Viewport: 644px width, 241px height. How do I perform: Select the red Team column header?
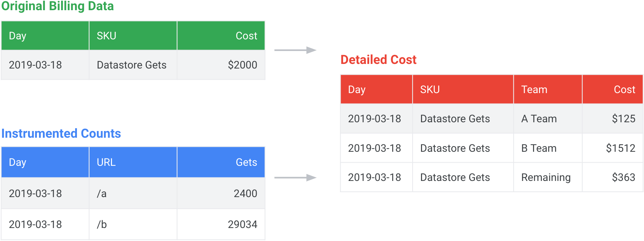tap(534, 90)
